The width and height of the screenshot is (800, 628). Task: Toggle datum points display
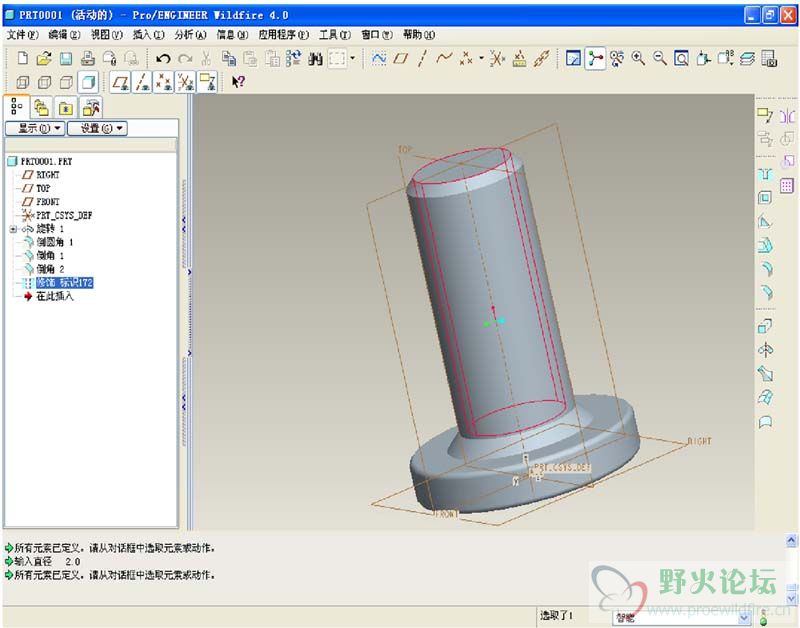[x=163, y=82]
